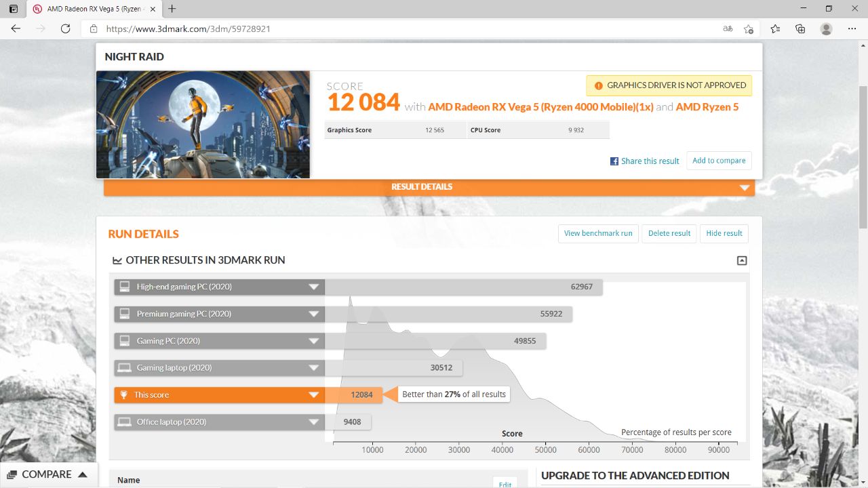Add this page to favorites star icon
This screenshot has height=488, width=868.
749,28
